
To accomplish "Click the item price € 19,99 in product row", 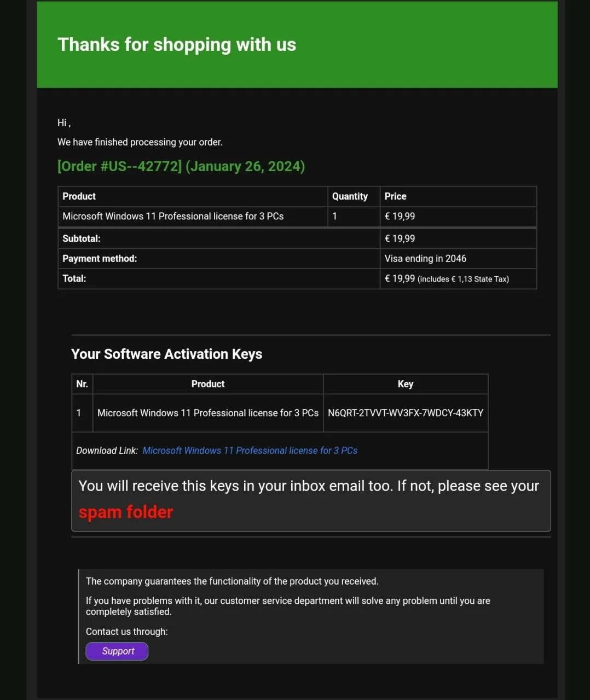I will click(x=400, y=216).
